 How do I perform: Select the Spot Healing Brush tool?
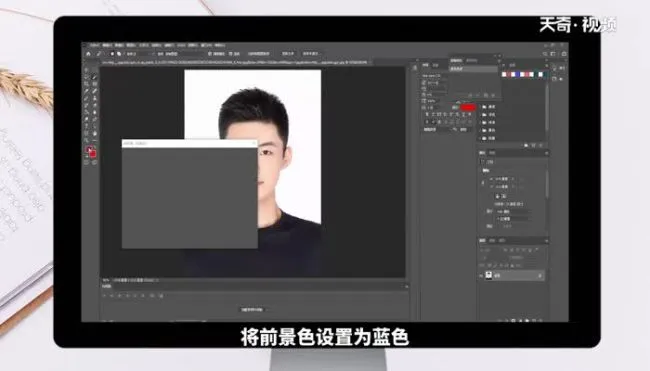(95, 91)
